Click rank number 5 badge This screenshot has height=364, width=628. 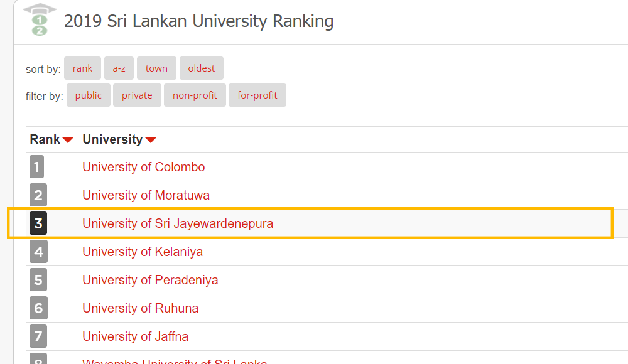(38, 280)
